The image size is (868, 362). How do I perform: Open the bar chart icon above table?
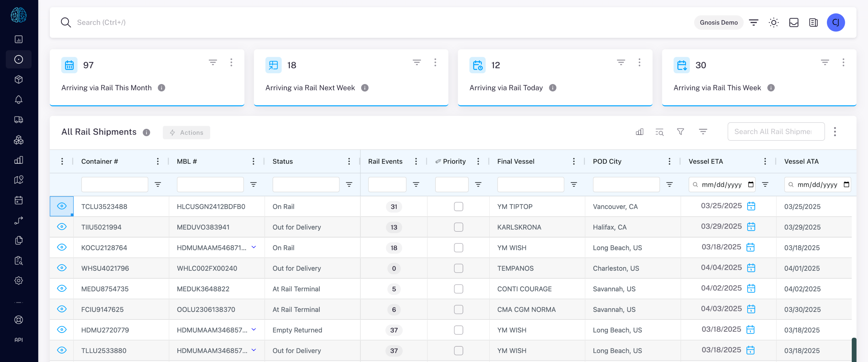(x=639, y=131)
